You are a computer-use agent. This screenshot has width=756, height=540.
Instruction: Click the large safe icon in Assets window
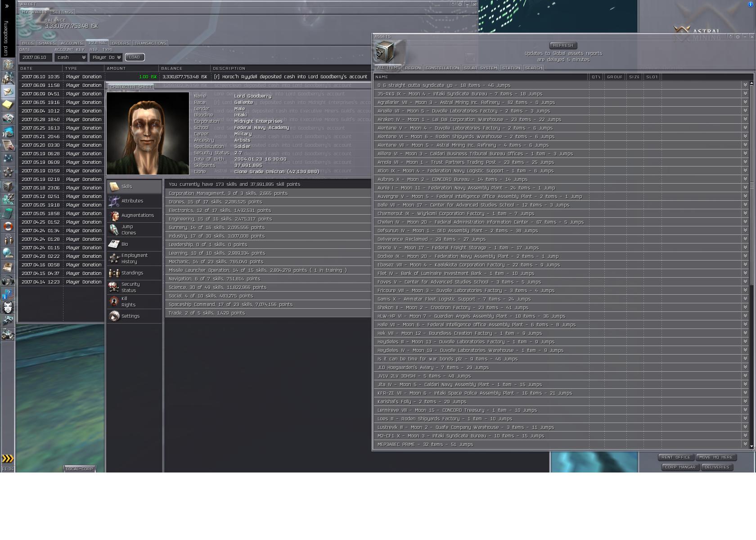click(385, 52)
